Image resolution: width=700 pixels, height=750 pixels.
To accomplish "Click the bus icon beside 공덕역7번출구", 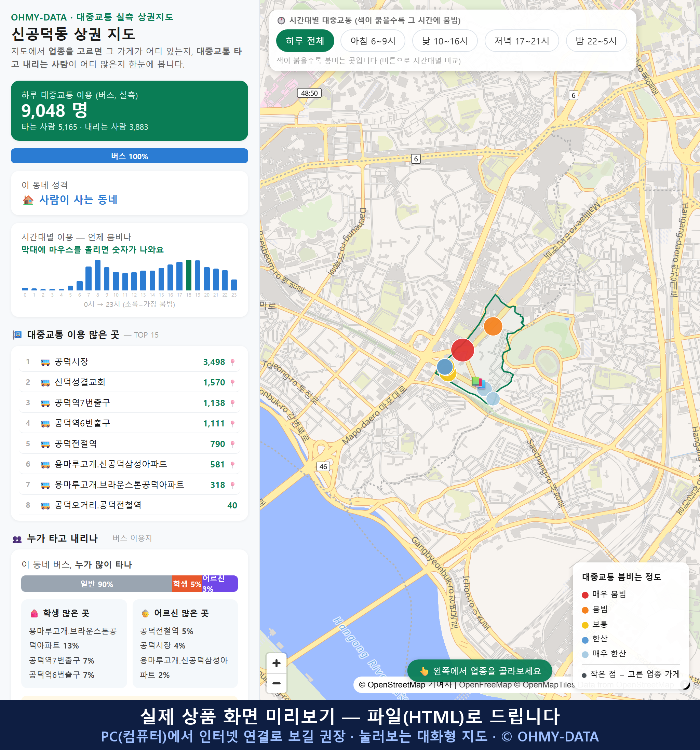I will (45, 403).
